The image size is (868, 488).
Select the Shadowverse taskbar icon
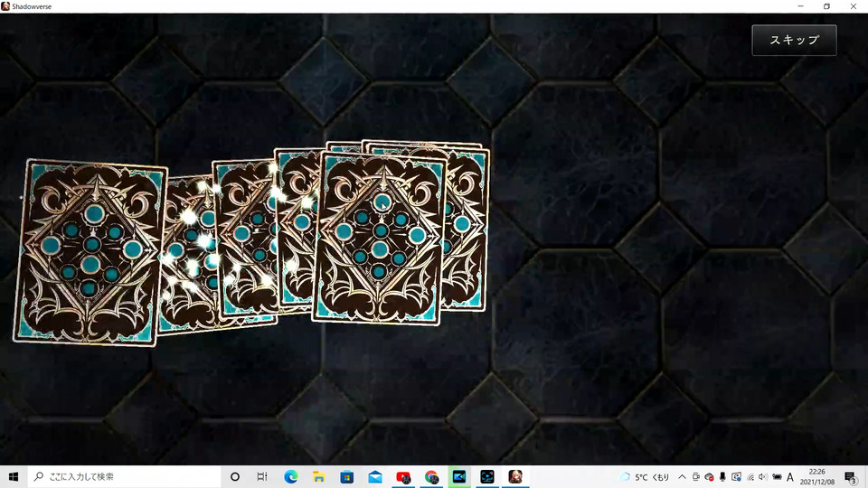tap(515, 476)
